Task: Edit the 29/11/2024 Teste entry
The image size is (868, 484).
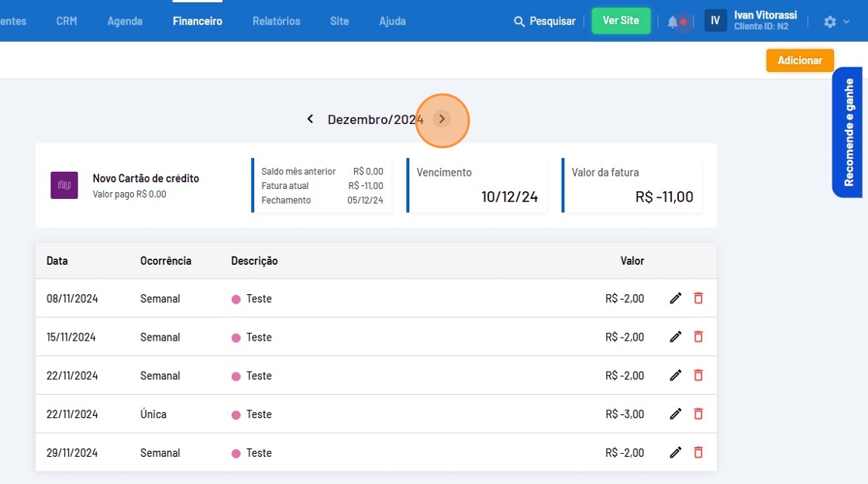Action: pos(675,453)
